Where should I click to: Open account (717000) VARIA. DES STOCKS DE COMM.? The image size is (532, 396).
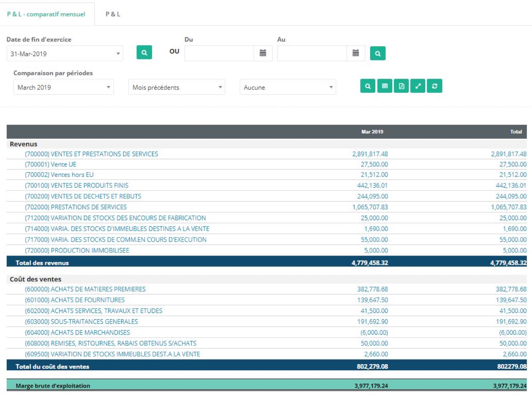click(x=116, y=240)
